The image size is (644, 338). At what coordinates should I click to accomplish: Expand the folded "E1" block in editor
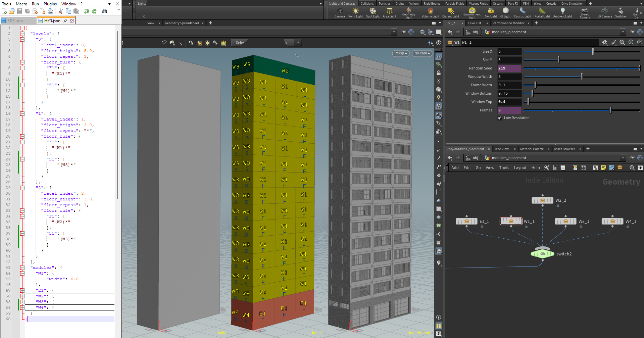[x=22, y=290]
